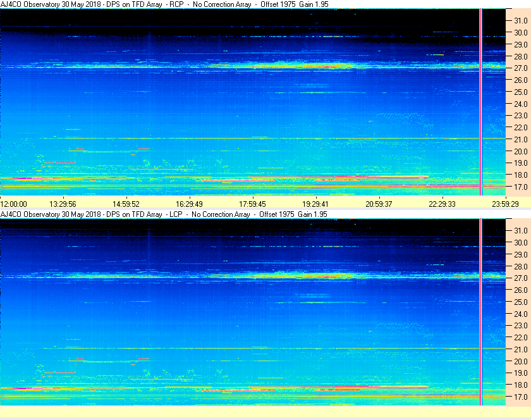Click 30.0 frequency label in LCP panel
Image resolution: width=531 pixels, height=420 pixels.
point(521,242)
